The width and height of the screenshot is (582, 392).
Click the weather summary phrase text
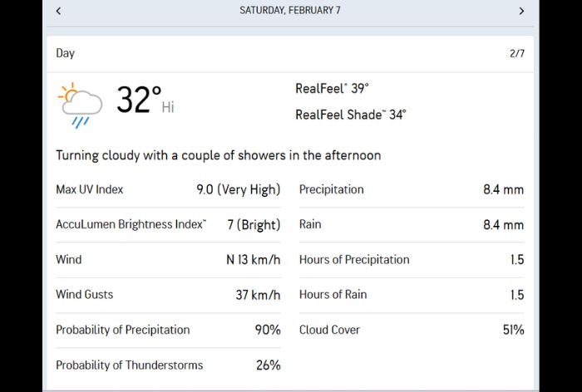pos(218,155)
